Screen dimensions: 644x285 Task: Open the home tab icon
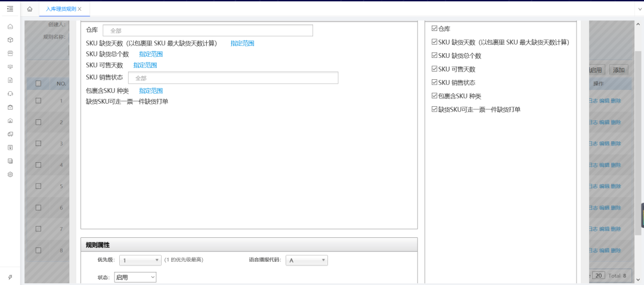pos(30,9)
